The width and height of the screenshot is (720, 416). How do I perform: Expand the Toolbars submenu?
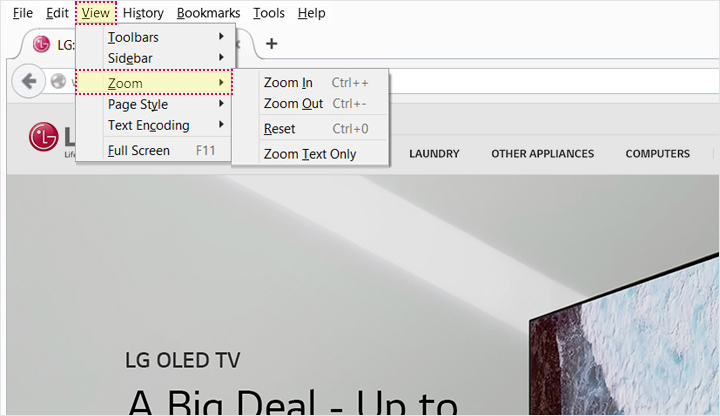tap(155, 37)
